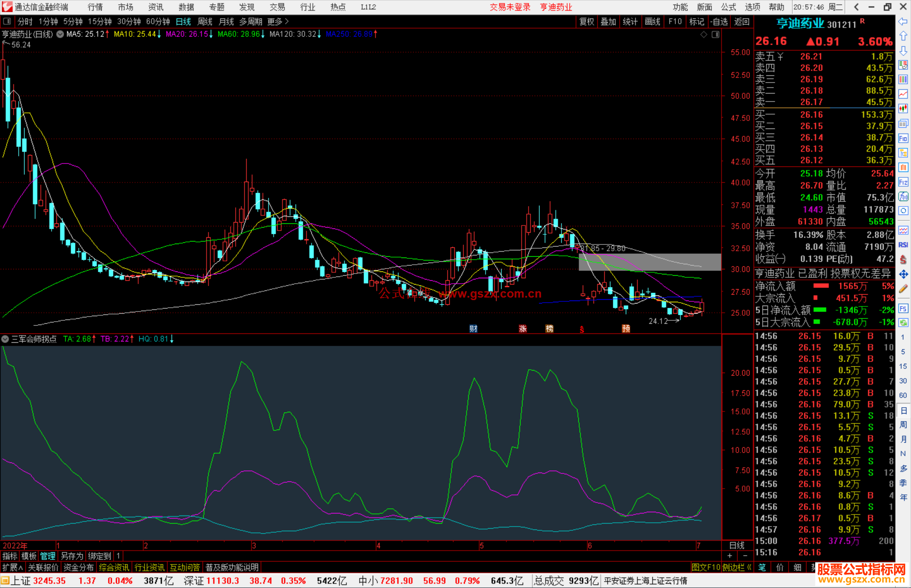
Task: Click the 复权 button
Action: [x=587, y=21]
